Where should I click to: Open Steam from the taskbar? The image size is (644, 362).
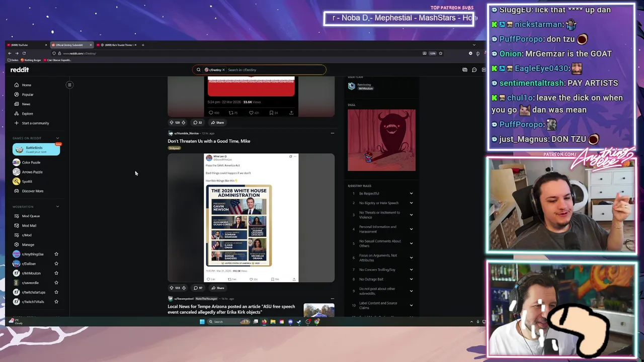pyautogui.click(x=299, y=322)
